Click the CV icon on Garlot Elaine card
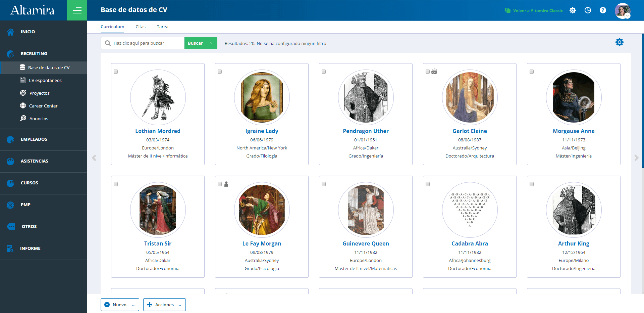The image size is (644, 313). tap(434, 72)
